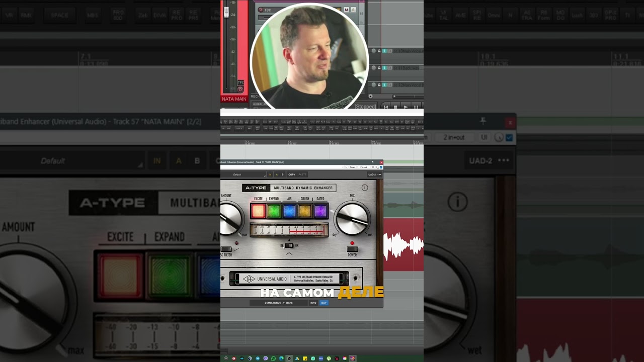Open Microsoft Edge in the taskbar
This screenshot has height=362, width=644.
click(x=281, y=358)
